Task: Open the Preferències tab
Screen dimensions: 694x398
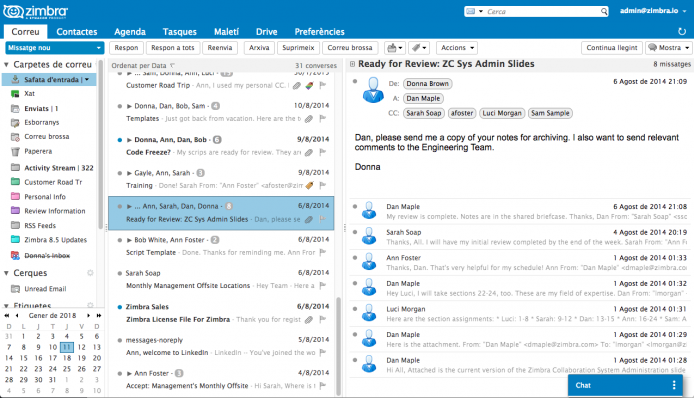Action: pyautogui.click(x=319, y=31)
